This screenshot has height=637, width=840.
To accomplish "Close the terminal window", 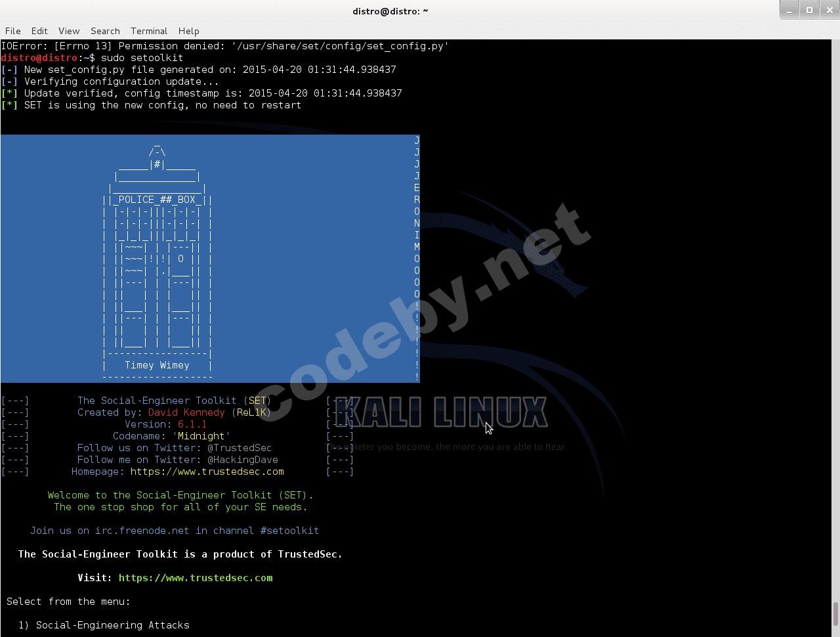I will tap(828, 10).
